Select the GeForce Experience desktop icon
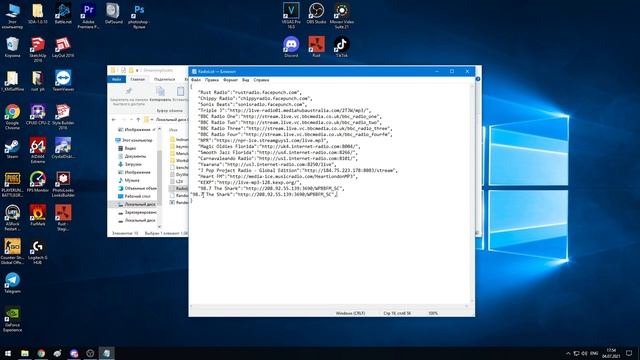The height and width of the screenshot is (360, 640). tap(12, 319)
